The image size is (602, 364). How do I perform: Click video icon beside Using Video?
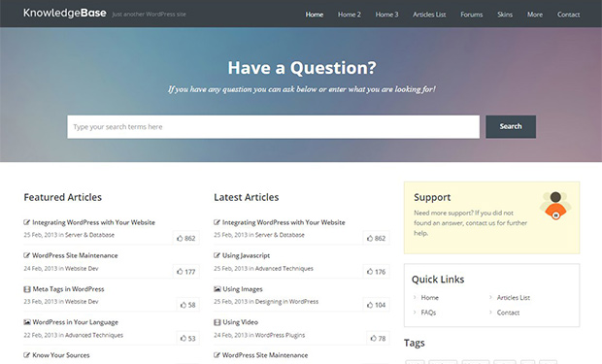point(217,322)
